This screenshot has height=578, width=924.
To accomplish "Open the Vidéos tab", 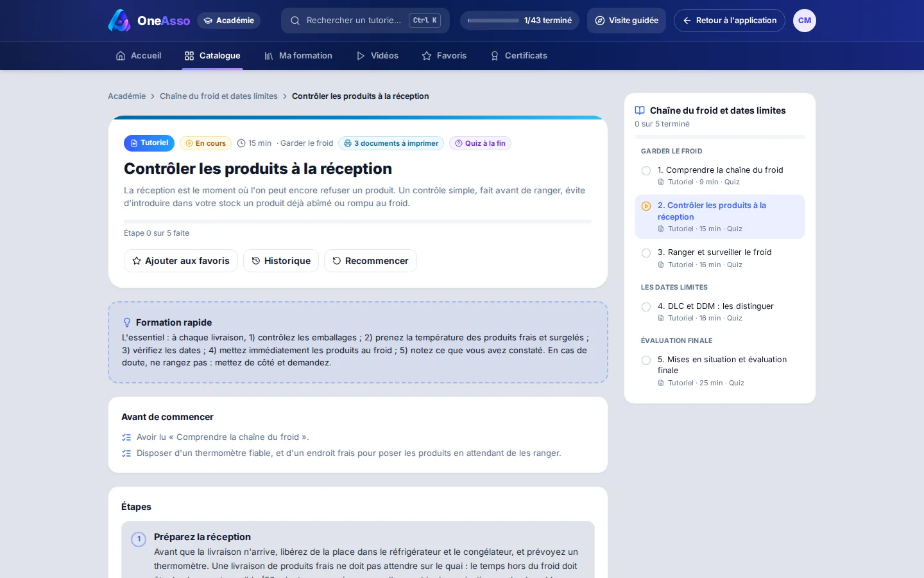I will [377, 56].
